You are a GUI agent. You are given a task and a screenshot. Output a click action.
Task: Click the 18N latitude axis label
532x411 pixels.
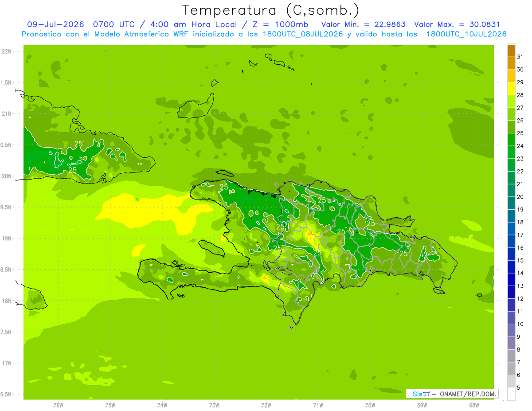tap(6, 301)
